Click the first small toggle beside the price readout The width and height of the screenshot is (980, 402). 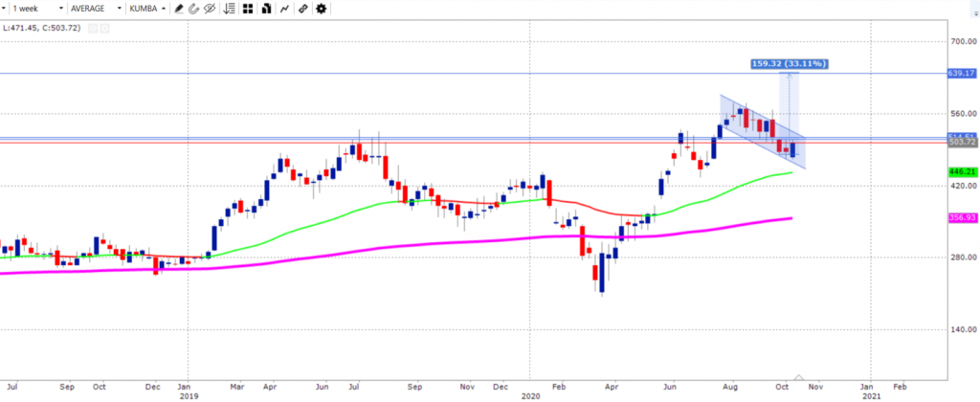93,28
